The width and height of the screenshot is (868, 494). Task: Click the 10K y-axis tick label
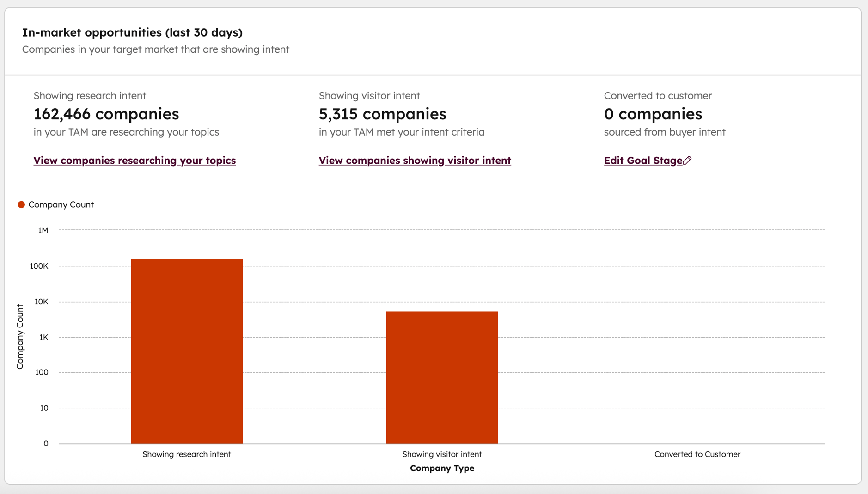coord(41,302)
